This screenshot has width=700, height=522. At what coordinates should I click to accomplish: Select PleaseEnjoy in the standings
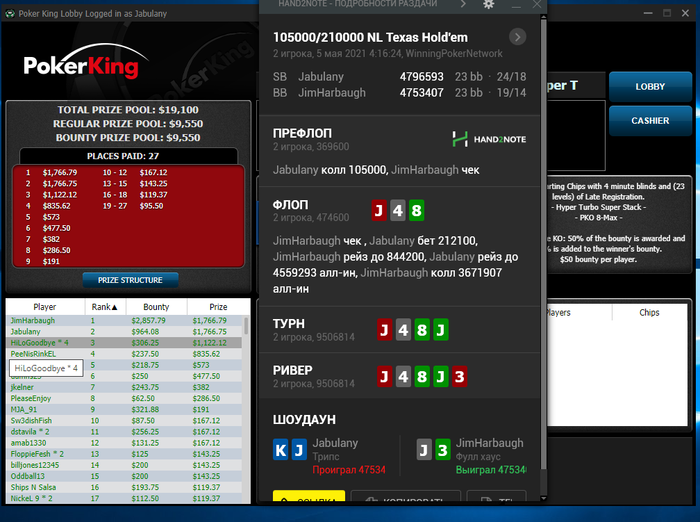(x=124, y=398)
